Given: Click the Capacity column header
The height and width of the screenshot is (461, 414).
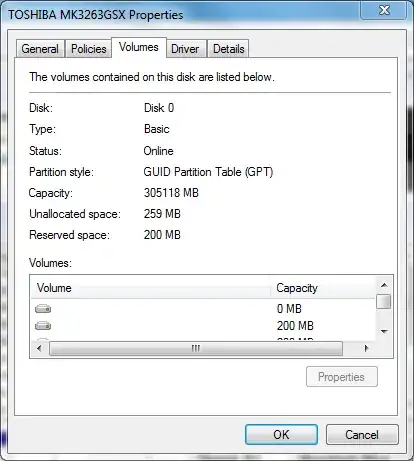Looking at the screenshot, I should coord(323,288).
